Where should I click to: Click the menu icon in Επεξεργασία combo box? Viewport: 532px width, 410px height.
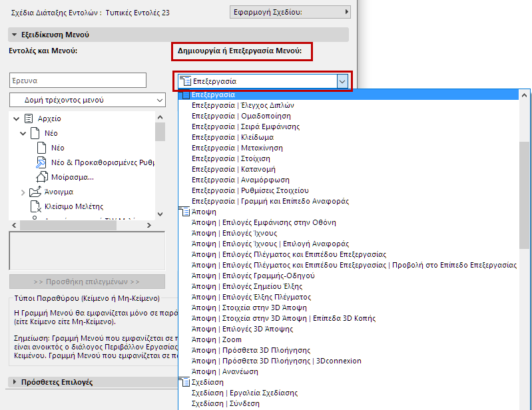pos(185,81)
